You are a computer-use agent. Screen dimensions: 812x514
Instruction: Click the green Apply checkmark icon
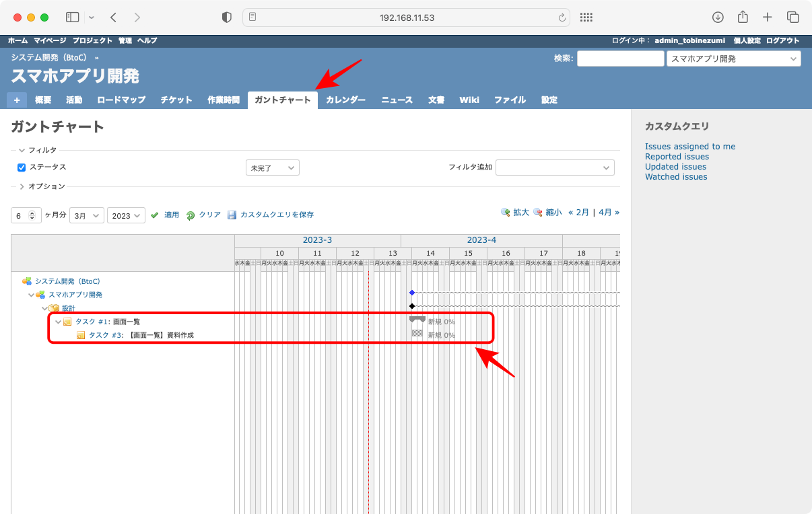(155, 215)
